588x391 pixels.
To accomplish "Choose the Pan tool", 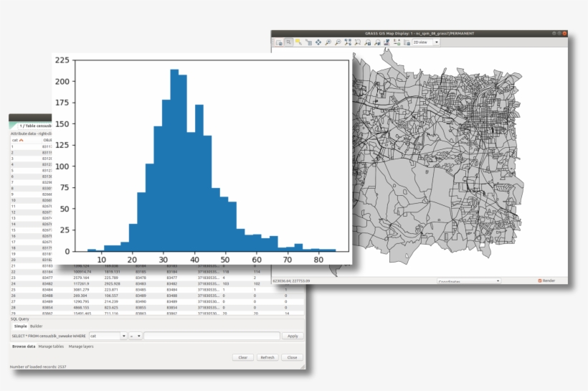I will pos(318,42).
